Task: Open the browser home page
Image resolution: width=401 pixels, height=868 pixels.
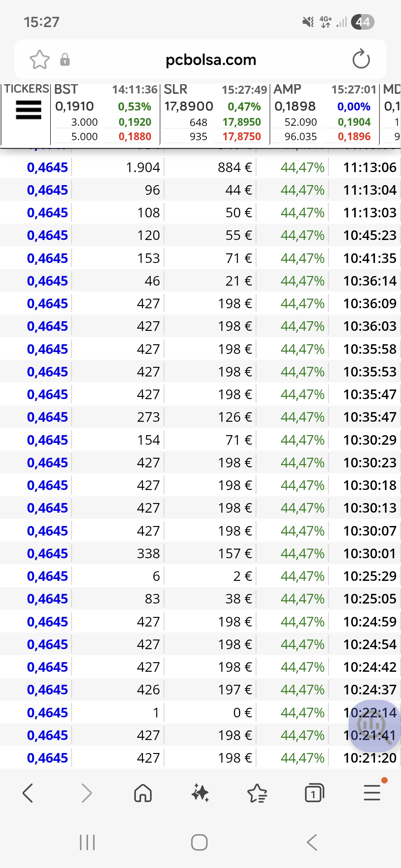Action: pos(143,793)
